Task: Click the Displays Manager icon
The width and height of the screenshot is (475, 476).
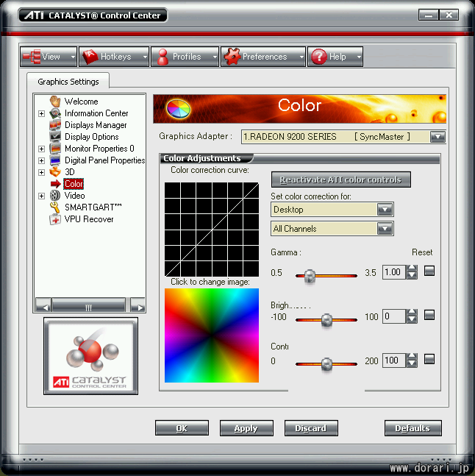Action: pyautogui.click(x=55, y=125)
